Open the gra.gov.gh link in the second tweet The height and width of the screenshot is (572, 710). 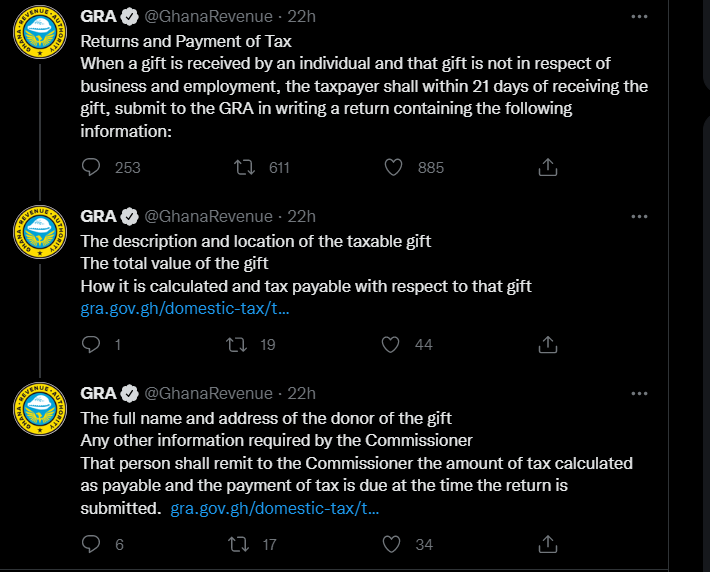pos(185,308)
